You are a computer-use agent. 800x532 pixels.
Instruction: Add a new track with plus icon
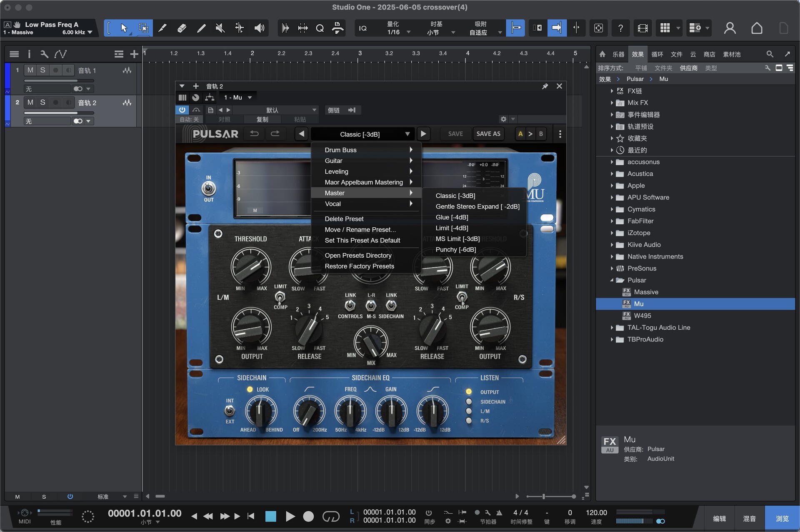coord(134,54)
